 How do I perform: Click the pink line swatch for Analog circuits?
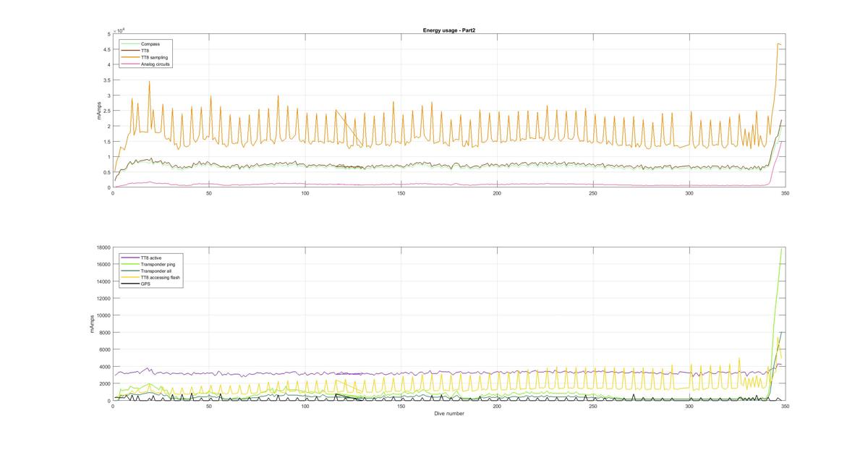131,64
